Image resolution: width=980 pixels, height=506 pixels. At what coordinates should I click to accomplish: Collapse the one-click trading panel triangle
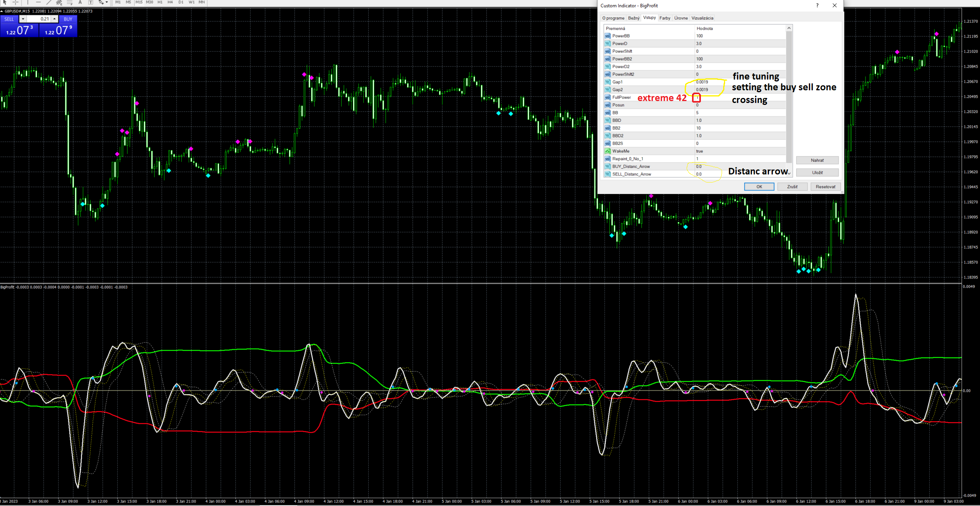coord(2,11)
